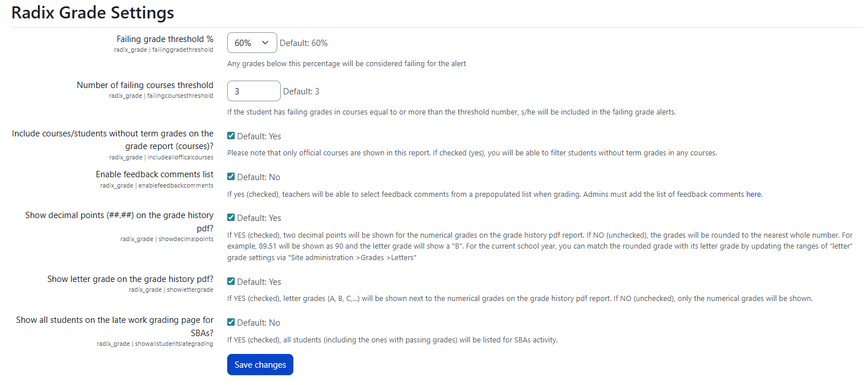The width and height of the screenshot is (868, 385).
Task: Click the Number of failing courses input field
Action: click(254, 91)
